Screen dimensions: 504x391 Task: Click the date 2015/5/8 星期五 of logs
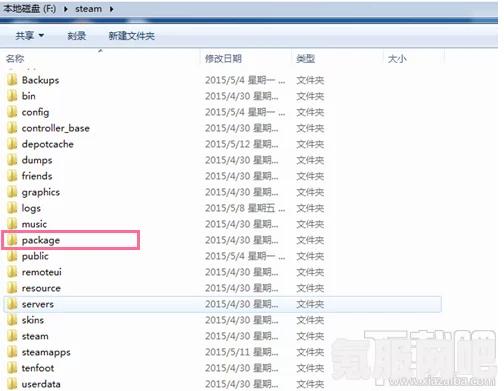[x=245, y=208]
